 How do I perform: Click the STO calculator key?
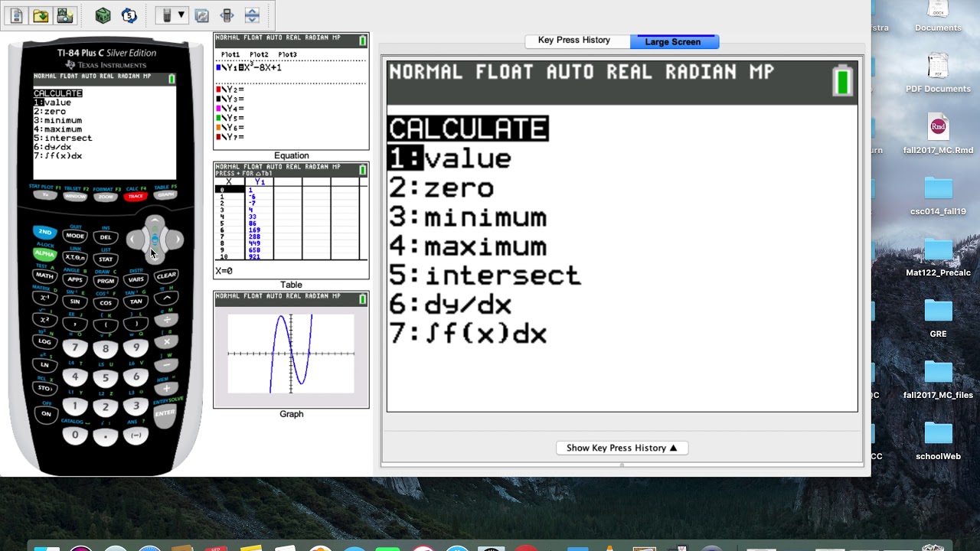point(44,388)
